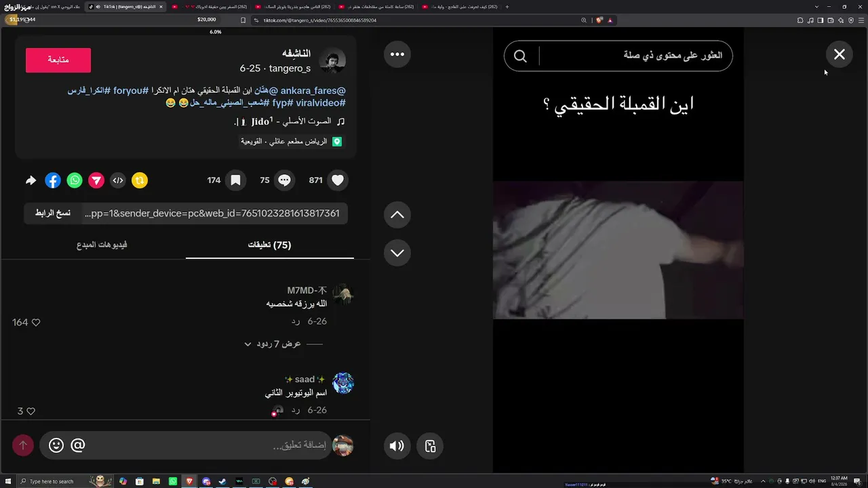Open Microsoft Store from taskbar

click(140, 481)
